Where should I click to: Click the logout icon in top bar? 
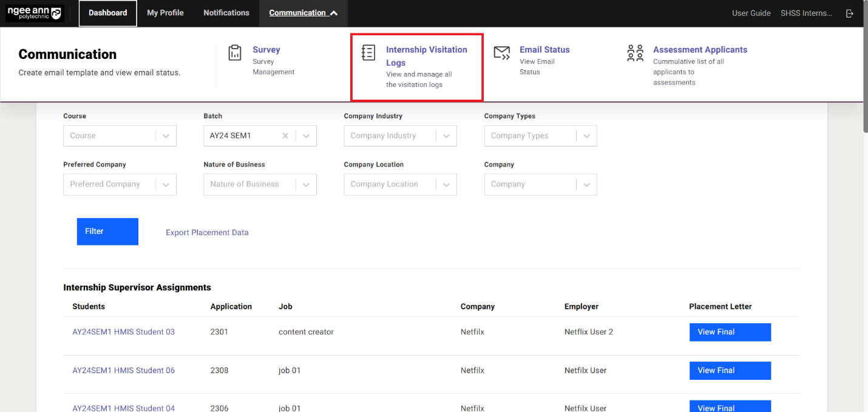point(850,13)
